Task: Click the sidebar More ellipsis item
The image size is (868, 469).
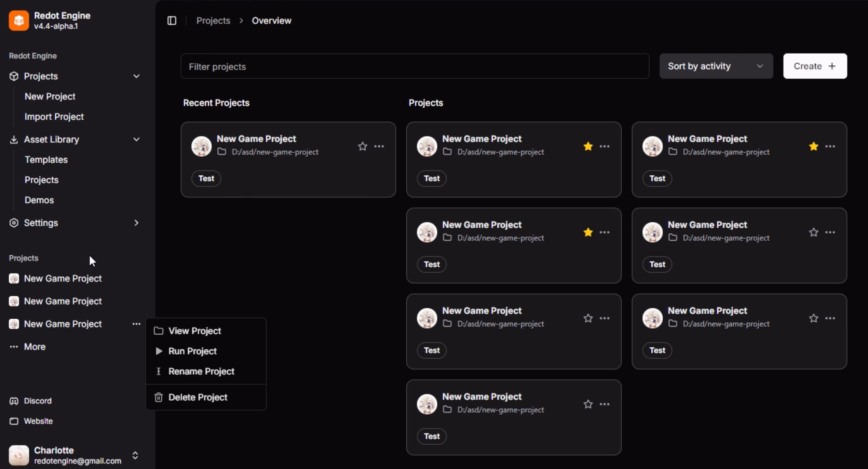Action: click(34, 347)
